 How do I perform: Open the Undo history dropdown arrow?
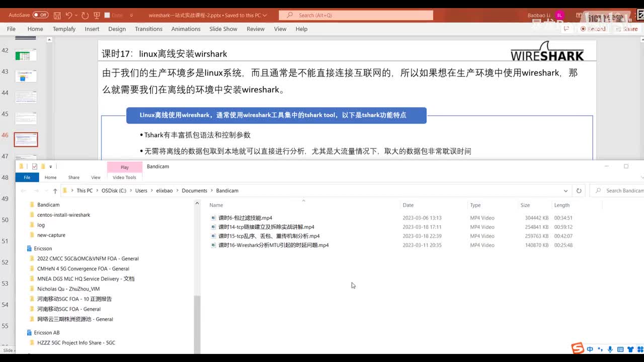pyautogui.click(x=76, y=16)
